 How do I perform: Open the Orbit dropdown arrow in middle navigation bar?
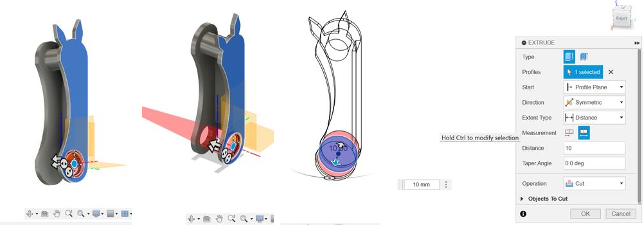click(199, 219)
